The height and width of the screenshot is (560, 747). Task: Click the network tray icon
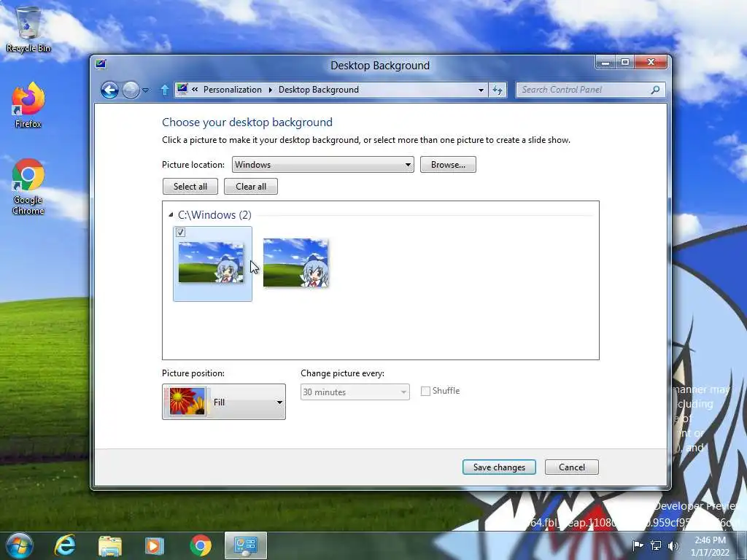pyautogui.click(x=656, y=545)
